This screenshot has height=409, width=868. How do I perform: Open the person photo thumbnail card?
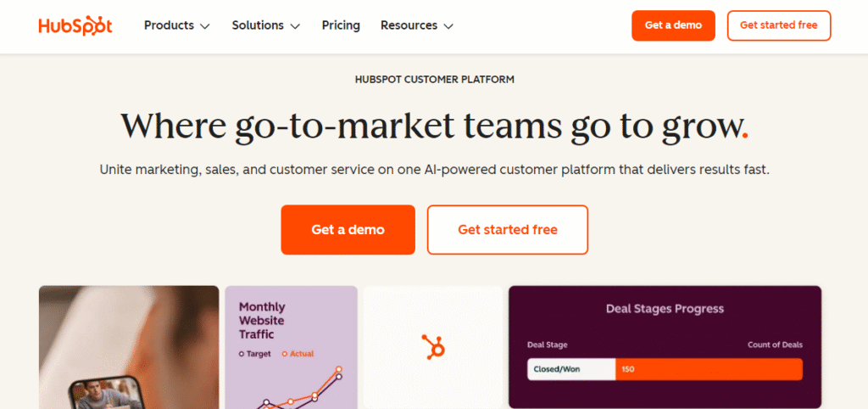[129, 347]
